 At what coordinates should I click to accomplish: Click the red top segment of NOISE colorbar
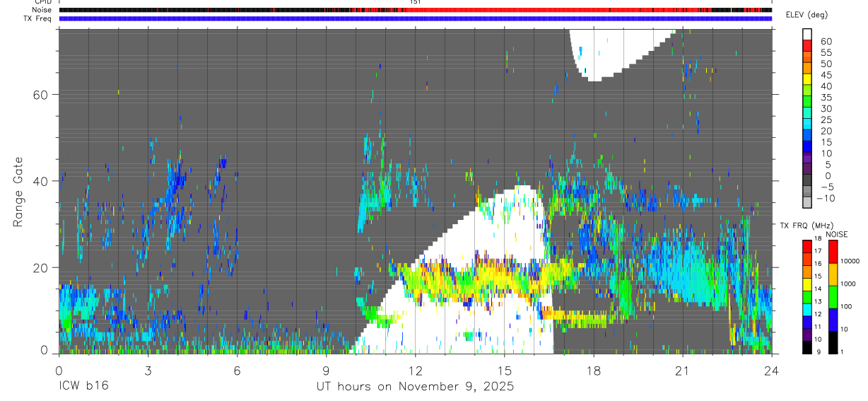833,252
